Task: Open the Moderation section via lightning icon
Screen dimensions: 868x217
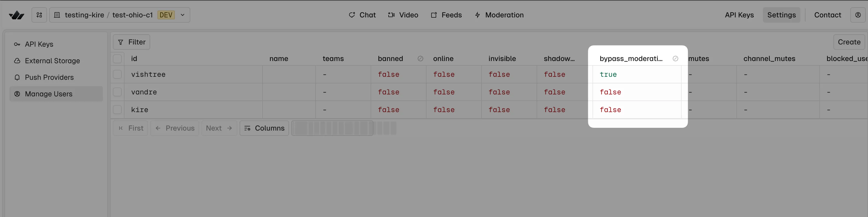Action: 499,15
